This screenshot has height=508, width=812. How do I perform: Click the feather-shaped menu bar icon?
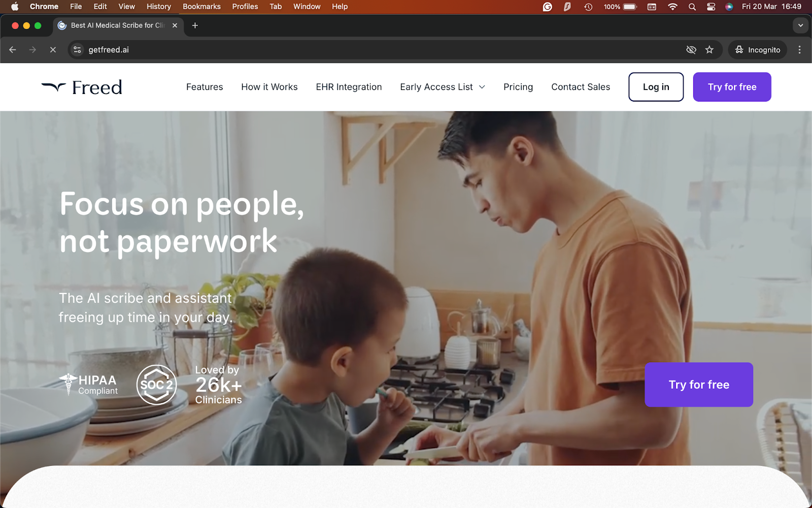[567, 7]
